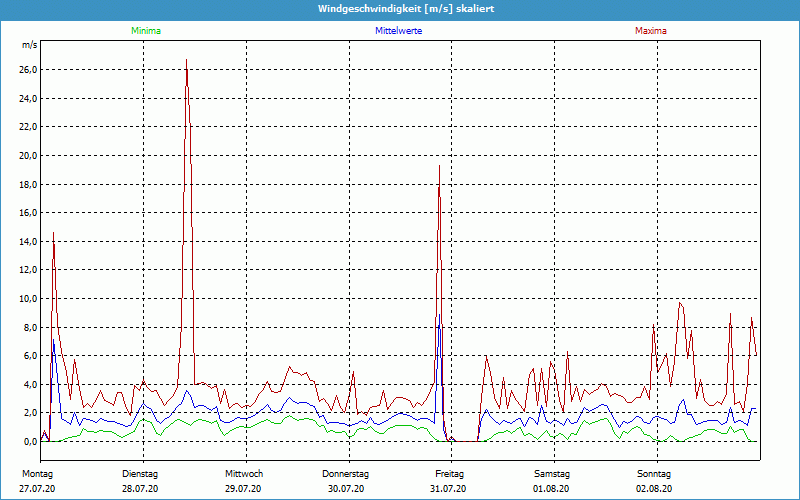Click the 6,0 y-axis value
Viewport: 800px width, 500px height.
(x=31, y=356)
